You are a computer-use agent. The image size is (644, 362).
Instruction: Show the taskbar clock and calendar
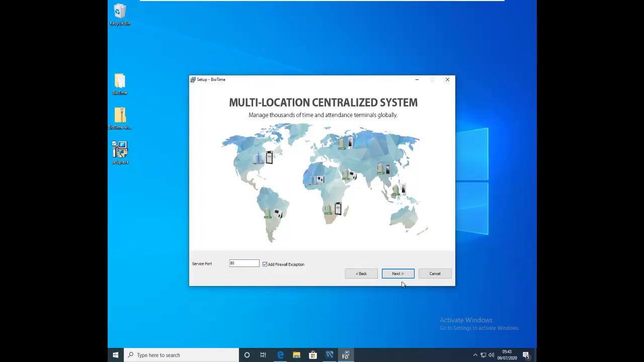click(x=507, y=355)
